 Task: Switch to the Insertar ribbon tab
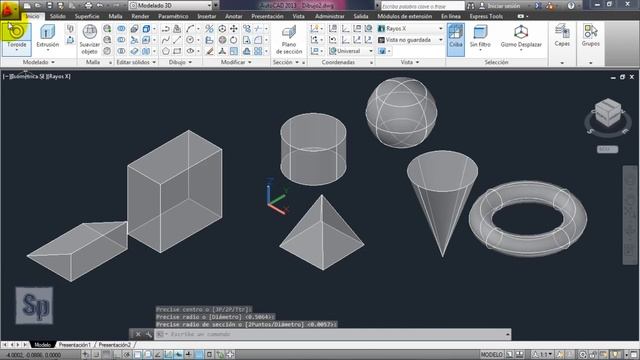207,16
